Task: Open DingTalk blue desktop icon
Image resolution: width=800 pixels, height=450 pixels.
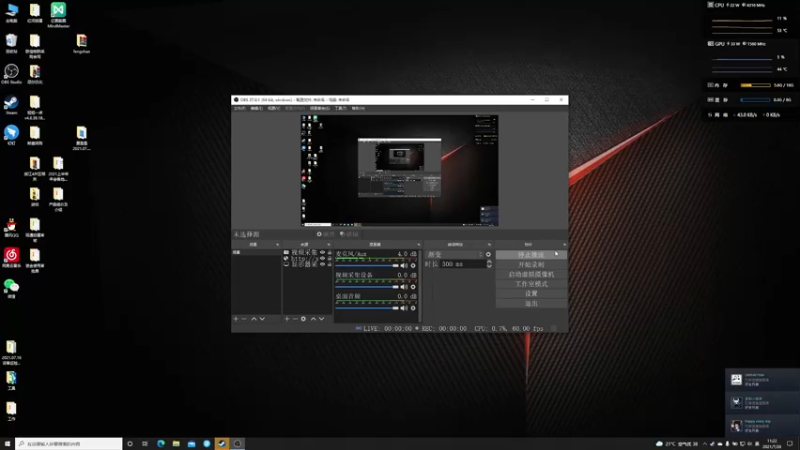Action: tap(11, 135)
